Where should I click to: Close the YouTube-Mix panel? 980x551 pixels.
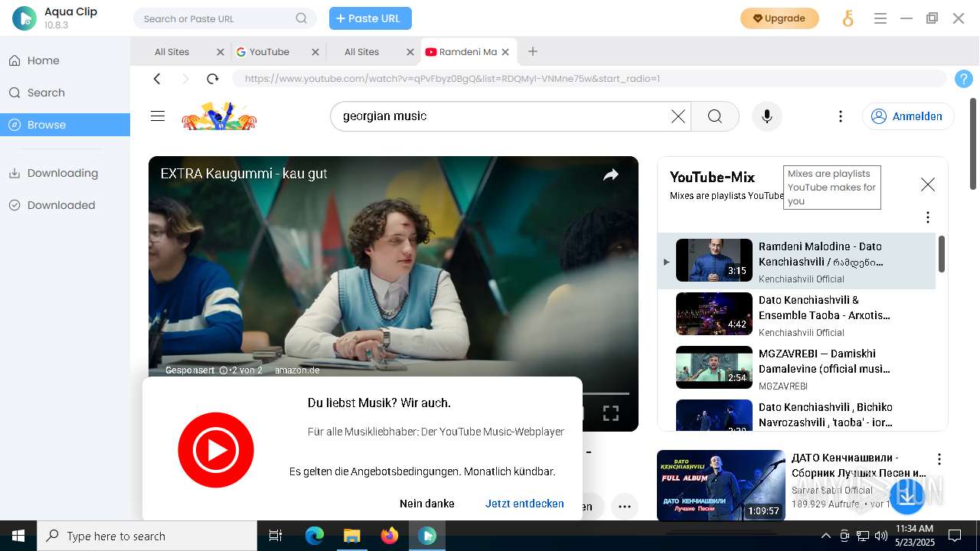point(928,184)
